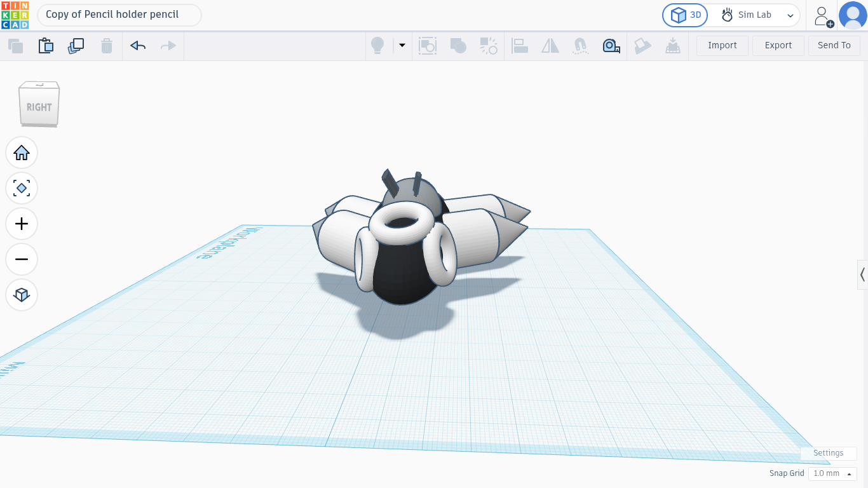Image resolution: width=868 pixels, height=488 pixels.
Task: Open the Snap Grid 1.0 mm dropdown
Action: tap(832, 473)
